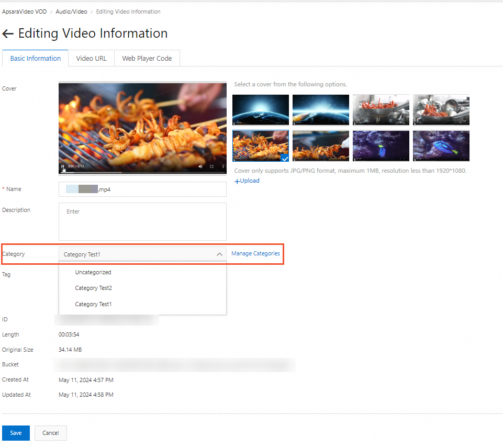503x448 pixels.
Task: Select the last blue tang fish thumbnail
Action: pyautogui.click(x=441, y=145)
